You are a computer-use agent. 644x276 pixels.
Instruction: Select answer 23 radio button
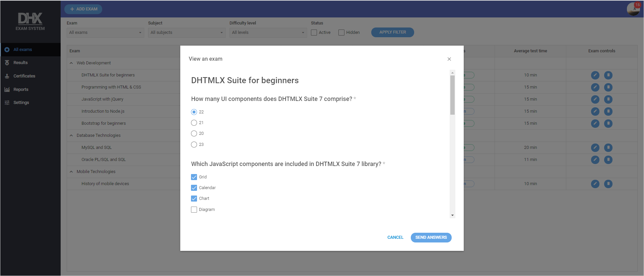pyautogui.click(x=194, y=145)
